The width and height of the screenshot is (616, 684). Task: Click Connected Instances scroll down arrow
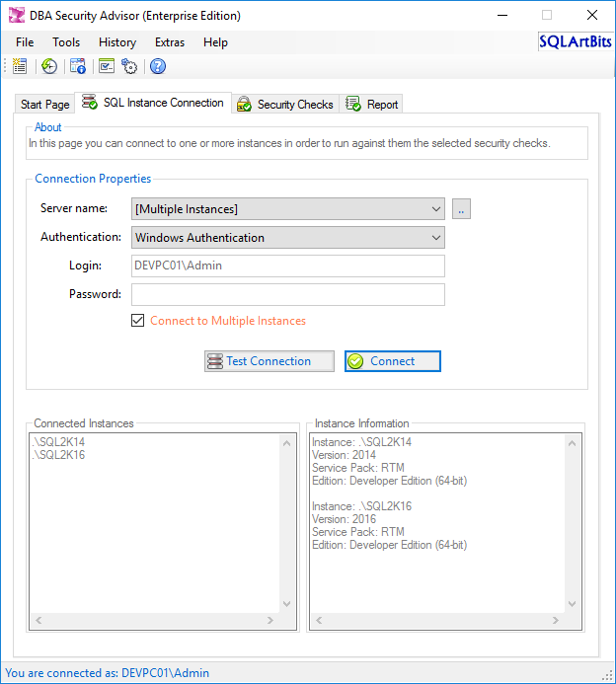coord(286,604)
